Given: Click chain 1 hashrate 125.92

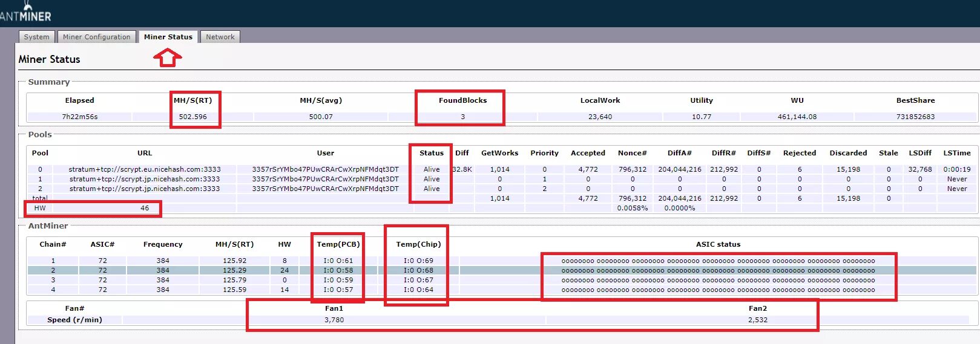Looking at the screenshot, I should coord(235,261).
